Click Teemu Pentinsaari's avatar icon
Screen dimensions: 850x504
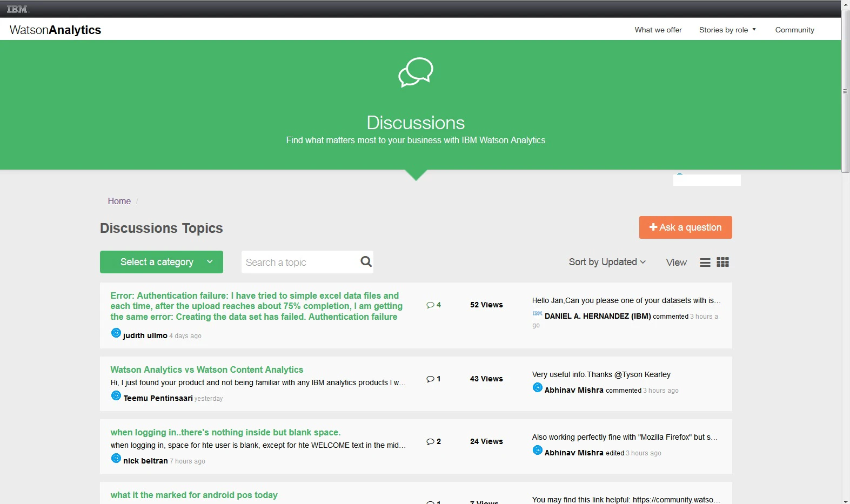(x=116, y=395)
